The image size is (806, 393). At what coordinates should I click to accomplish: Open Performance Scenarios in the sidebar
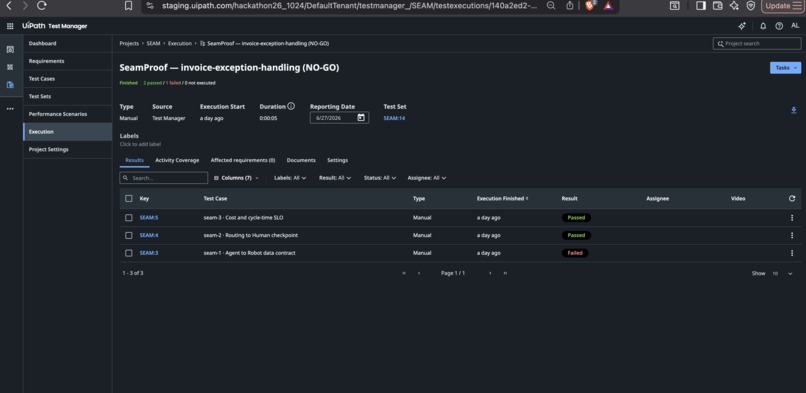pos(67,114)
